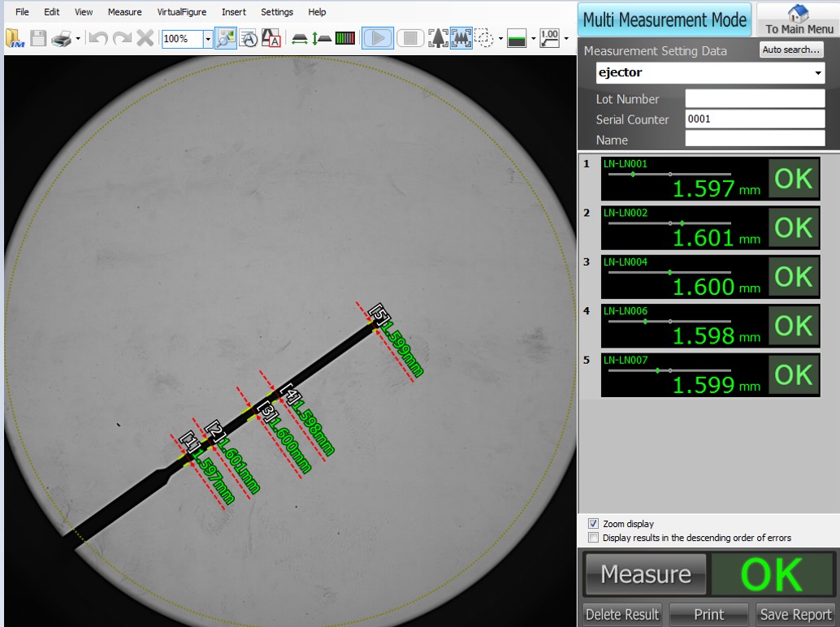Viewport: 840px width, 627px height.
Task: Open the Measure menu
Action: click(x=124, y=12)
